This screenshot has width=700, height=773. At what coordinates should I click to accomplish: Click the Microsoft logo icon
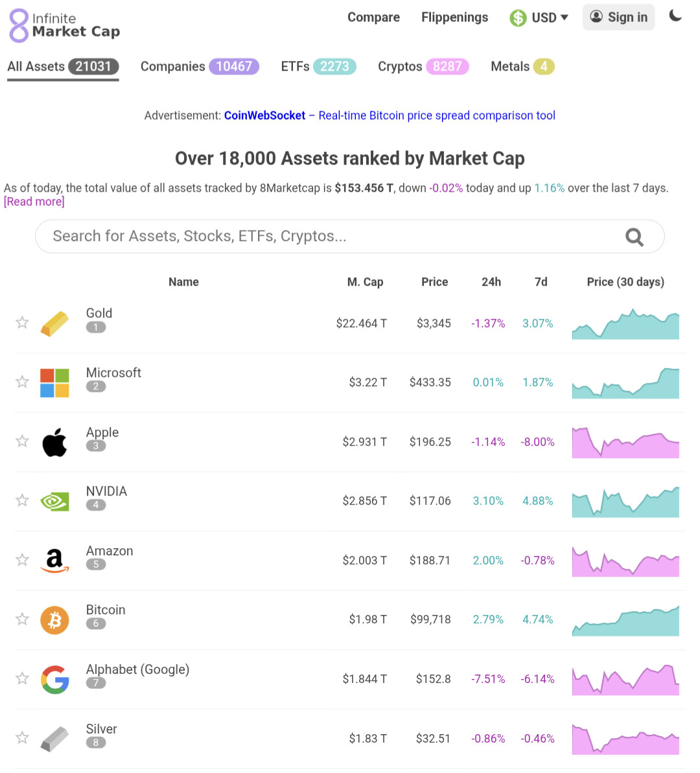tap(54, 382)
